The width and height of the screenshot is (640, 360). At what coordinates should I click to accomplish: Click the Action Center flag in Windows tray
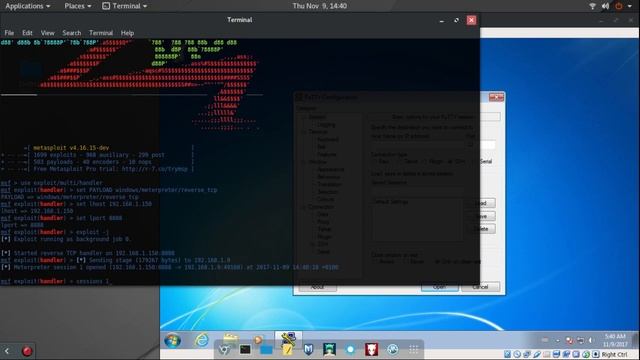(569, 340)
